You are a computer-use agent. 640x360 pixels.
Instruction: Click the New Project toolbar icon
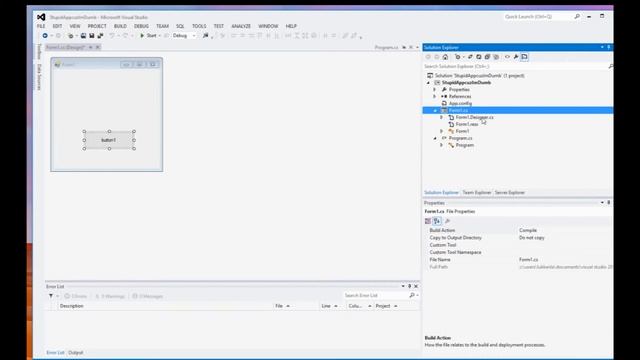70,36
